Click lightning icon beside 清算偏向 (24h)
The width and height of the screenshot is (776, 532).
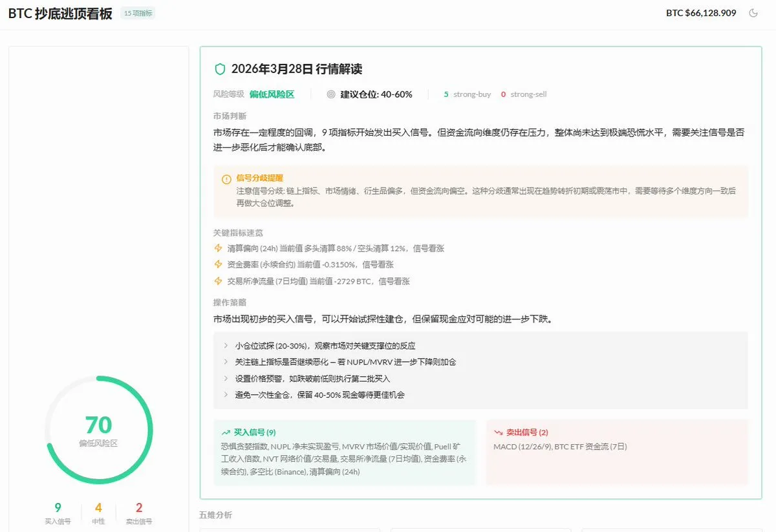coord(218,248)
